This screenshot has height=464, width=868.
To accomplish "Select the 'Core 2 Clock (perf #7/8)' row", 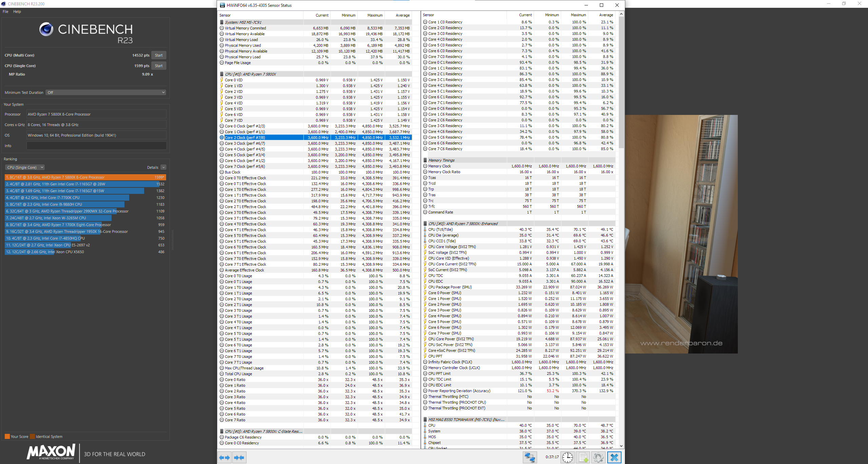I will tap(315, 138).
